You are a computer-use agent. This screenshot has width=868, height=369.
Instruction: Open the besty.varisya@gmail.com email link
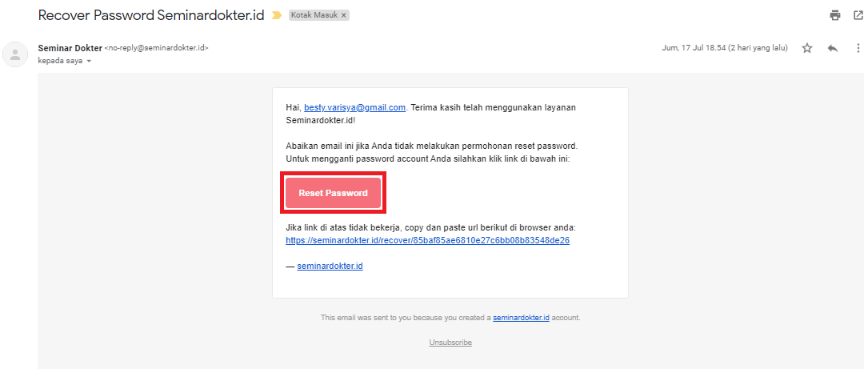point(354,106)
